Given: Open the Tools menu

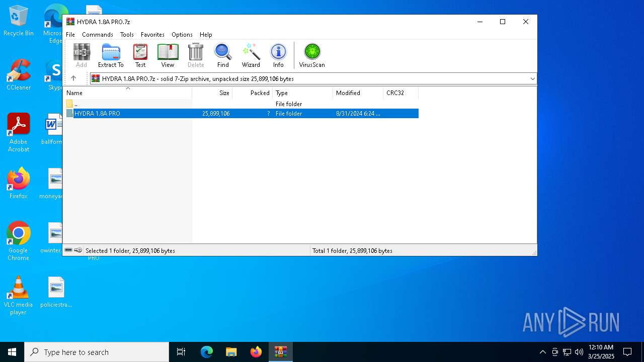Looking at the screenshot, I should tap(127, 35).
